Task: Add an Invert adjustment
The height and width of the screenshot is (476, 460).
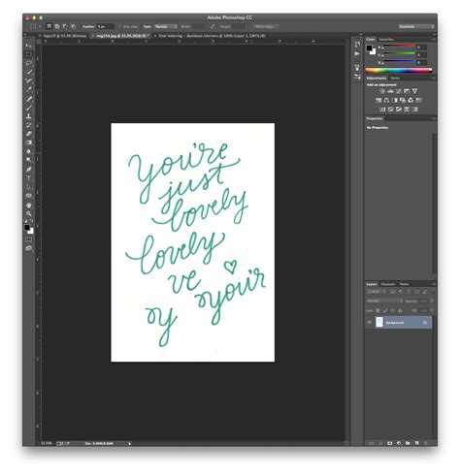Action: click(382, 110)
